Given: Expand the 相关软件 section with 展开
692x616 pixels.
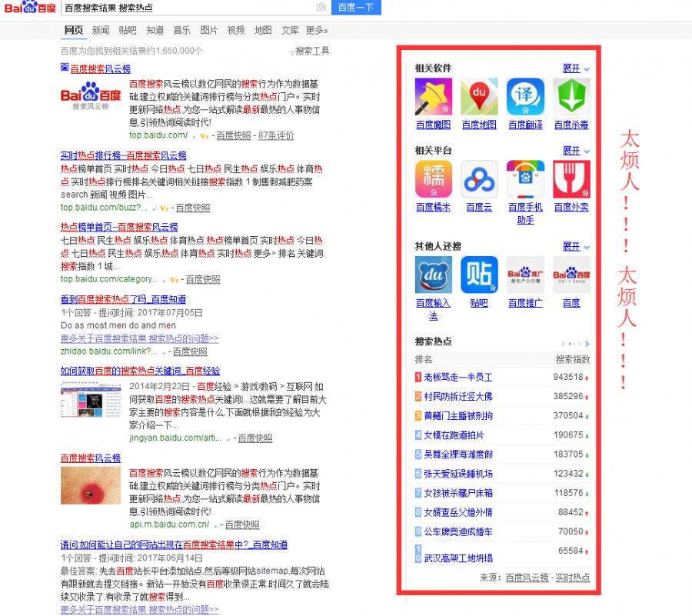Looking at the screenshot, I should pos(576,69).
